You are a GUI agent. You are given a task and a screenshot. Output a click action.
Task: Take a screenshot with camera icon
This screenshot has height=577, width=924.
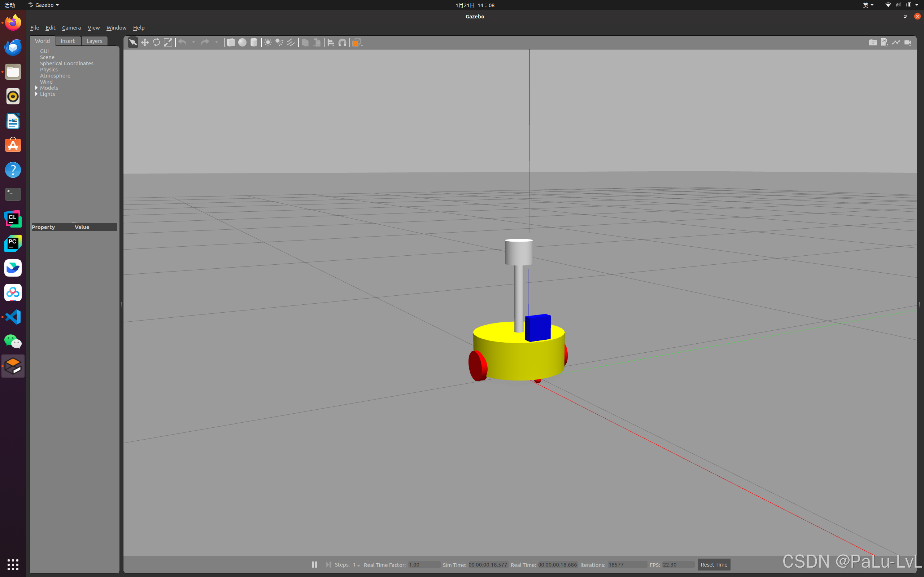[872, 42]
